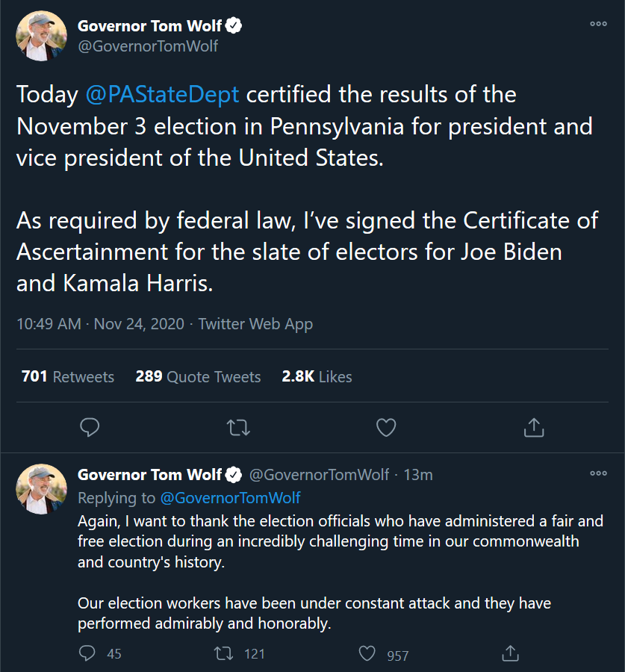View who gave the 2.8K Likes
The width and height of the screenshot is (625, 672).
317,376
